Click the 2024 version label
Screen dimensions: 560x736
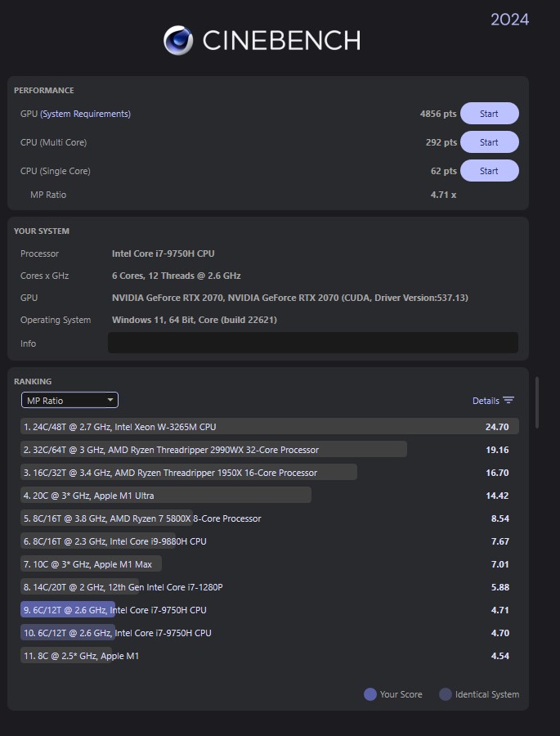coord(510,20)
